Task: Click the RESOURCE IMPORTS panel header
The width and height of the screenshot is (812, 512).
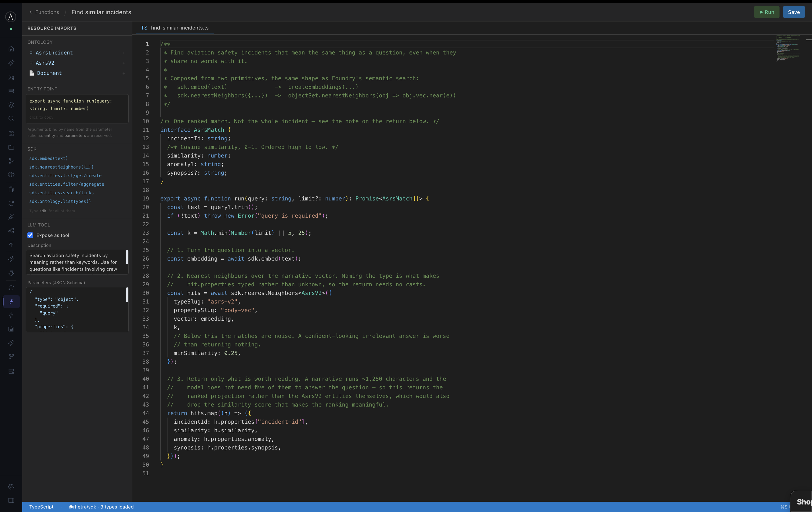Action: [52, 28]
